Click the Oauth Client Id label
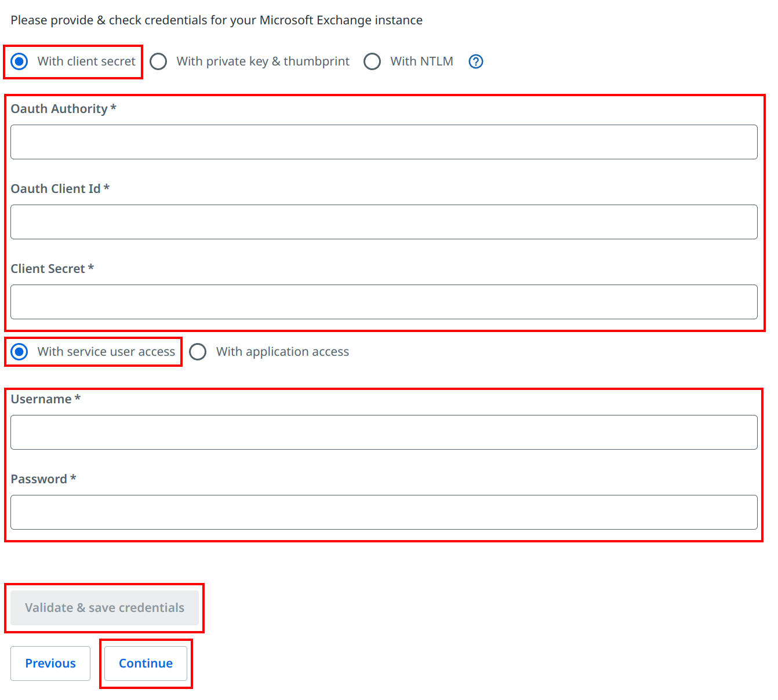 (x=56, y=189)
